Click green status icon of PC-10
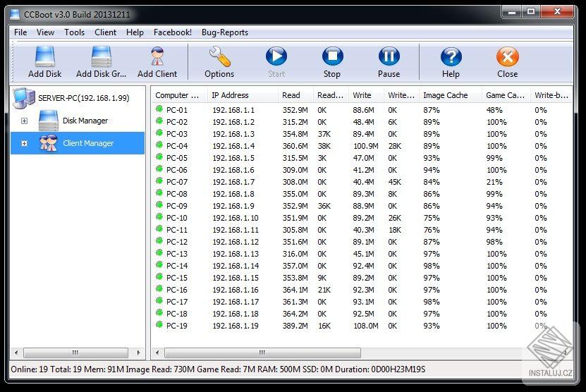Image resolution: width=586 pixels, height=392 pixels. pos(159,216)
